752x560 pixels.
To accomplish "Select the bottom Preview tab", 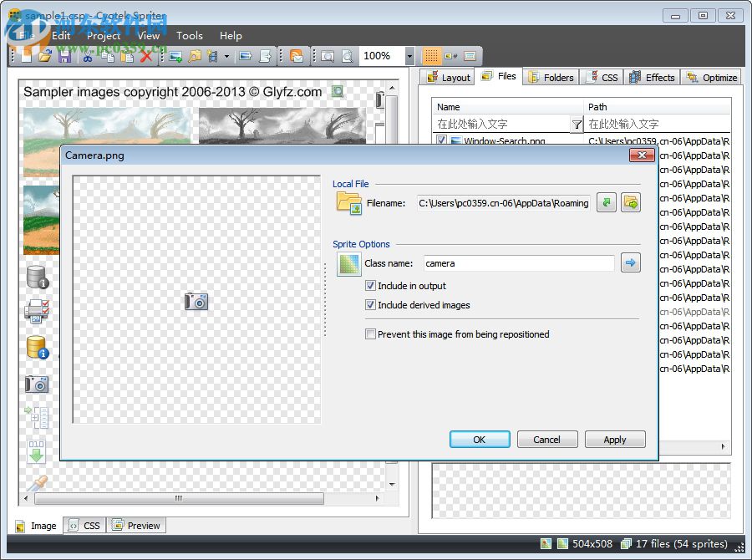I will tap(136, 526).
